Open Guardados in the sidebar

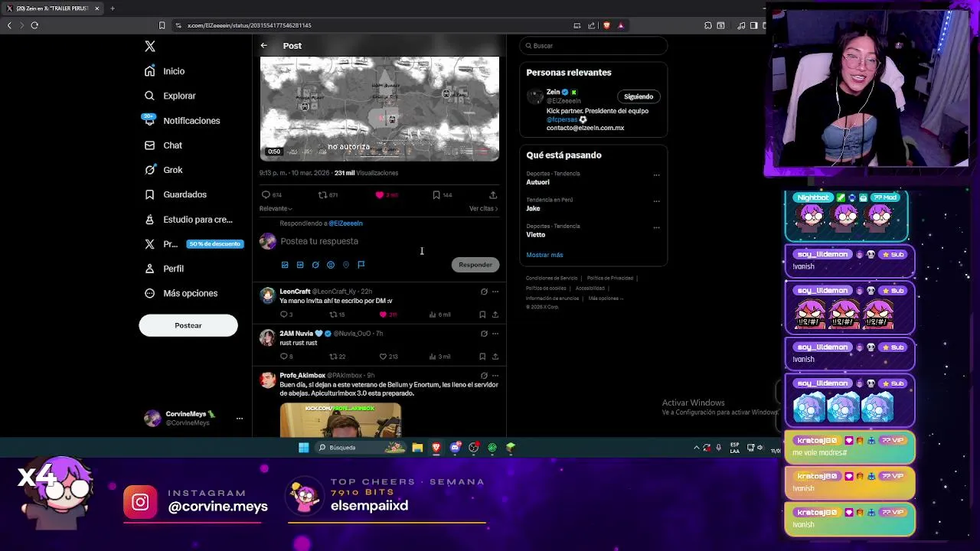[x=175, y=194]
